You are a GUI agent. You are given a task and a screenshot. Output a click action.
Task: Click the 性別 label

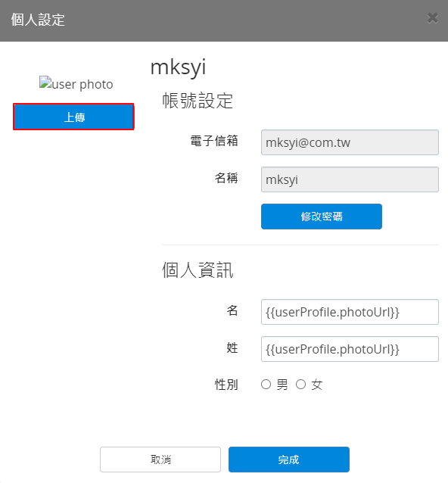(226, 385)
